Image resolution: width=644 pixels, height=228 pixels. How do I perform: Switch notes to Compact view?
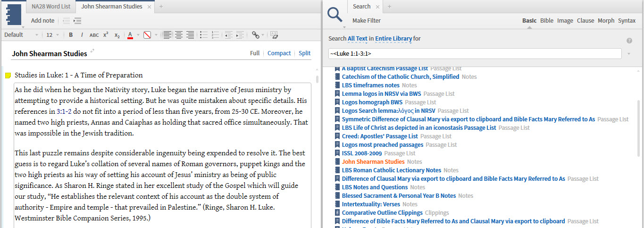[279, 53]
